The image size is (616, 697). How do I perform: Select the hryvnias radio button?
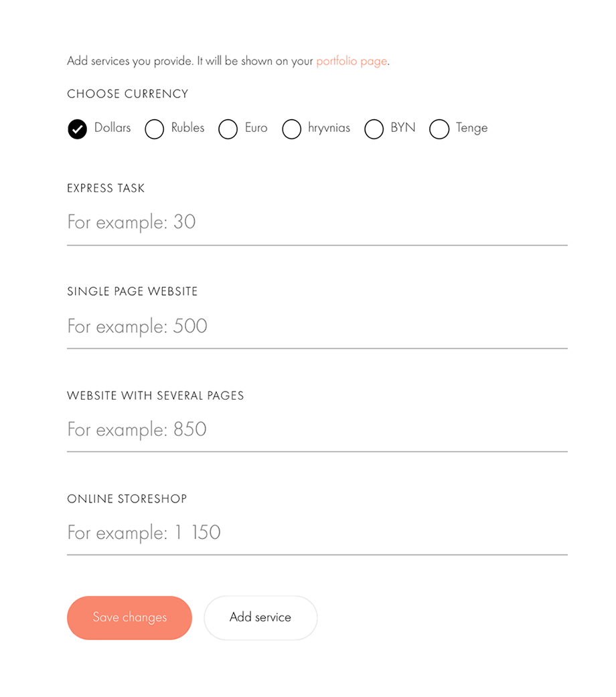[292, 129]
